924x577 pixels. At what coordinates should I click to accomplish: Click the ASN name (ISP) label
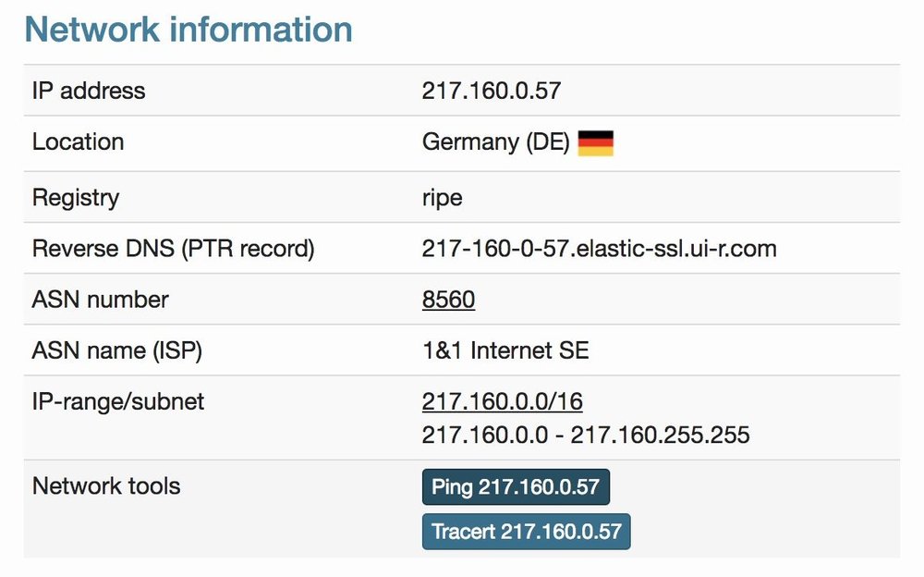116,351
